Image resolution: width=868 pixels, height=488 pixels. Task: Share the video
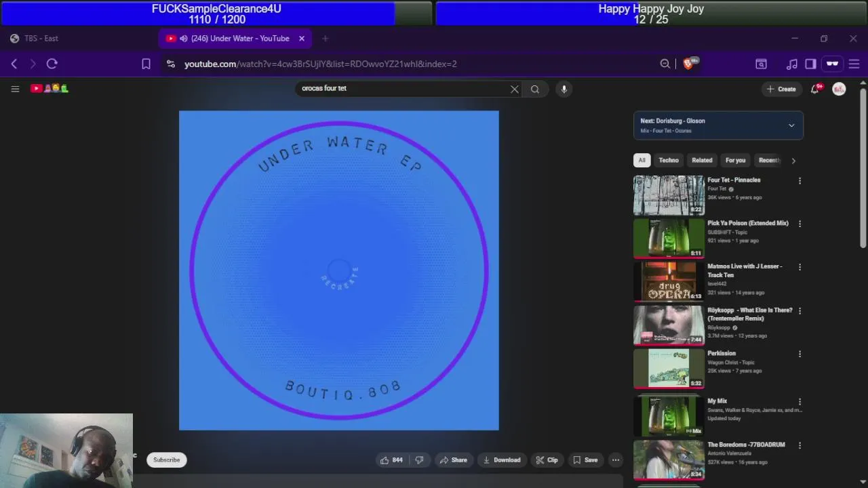[x=453, y=460]
